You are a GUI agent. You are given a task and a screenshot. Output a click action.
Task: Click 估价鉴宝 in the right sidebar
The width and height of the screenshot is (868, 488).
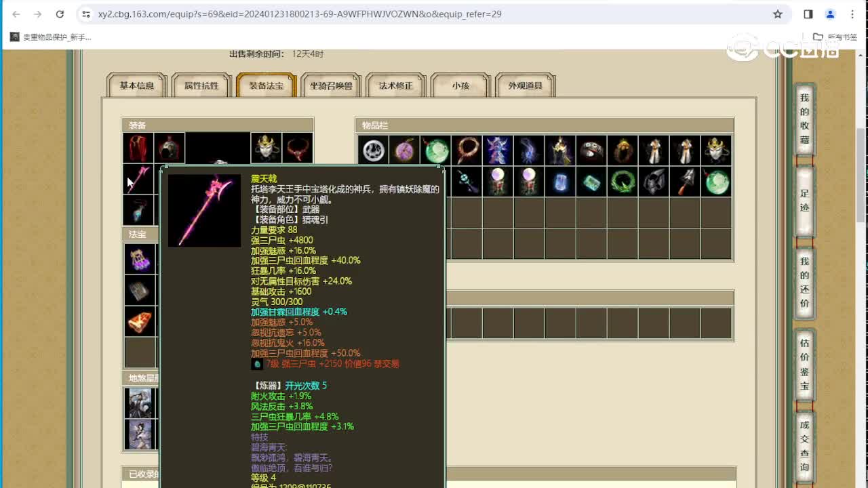click(804, 365)
